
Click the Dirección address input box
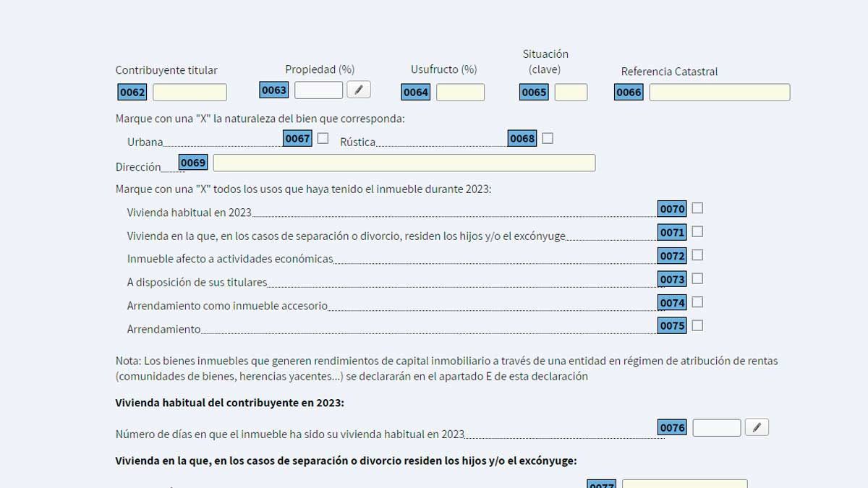coord(404,163)
